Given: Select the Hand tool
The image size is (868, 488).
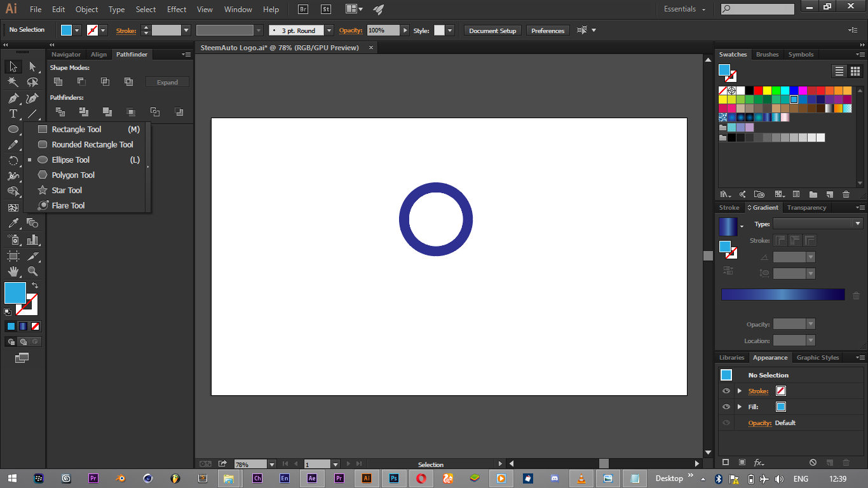Looking at the screenshot, I should tap(13, 271).
